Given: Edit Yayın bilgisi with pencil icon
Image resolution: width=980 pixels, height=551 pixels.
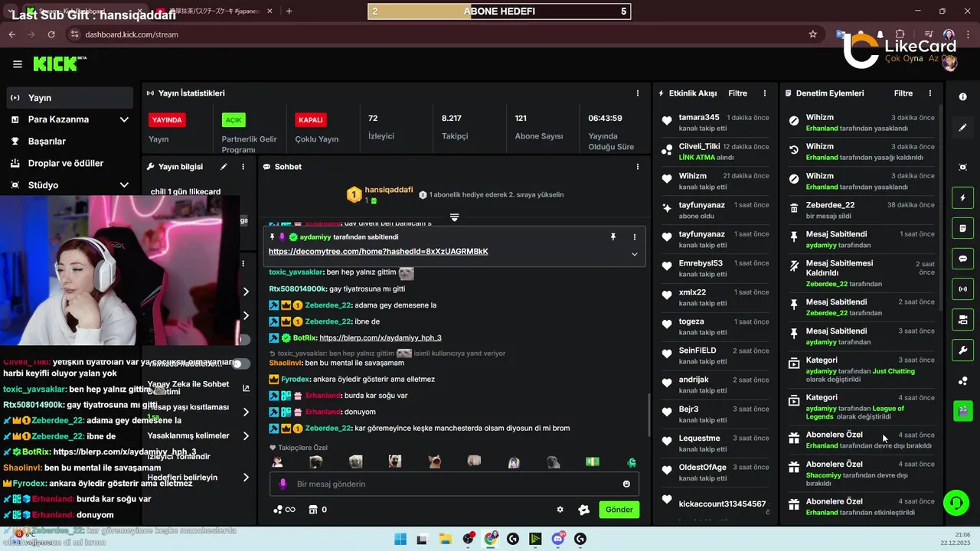Looking at the screenshot, I should pos(224,167).
